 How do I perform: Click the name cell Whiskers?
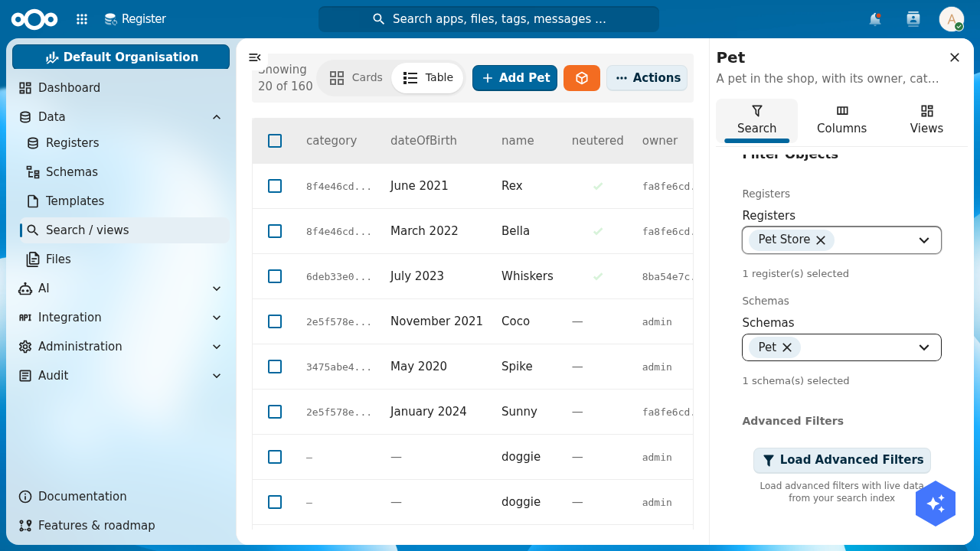pyautogui.click(x=528, y=276)
